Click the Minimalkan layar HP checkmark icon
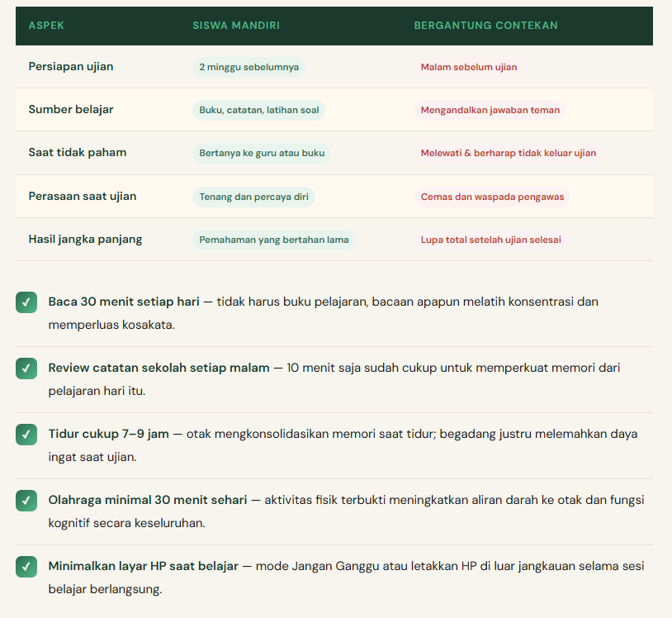672x618 pixels. pyautogui.click(x=26, y=567)
